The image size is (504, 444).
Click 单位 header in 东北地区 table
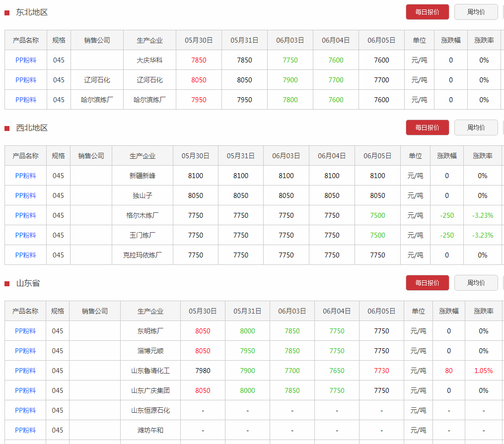point(419,40)
